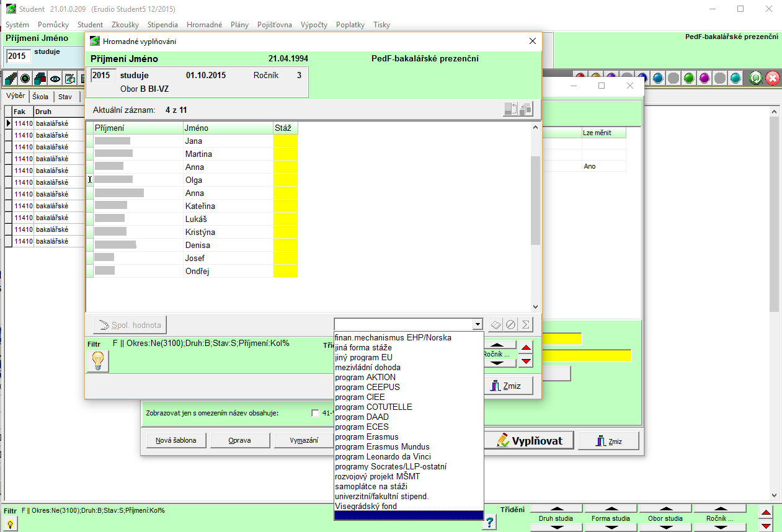The width and height of the screenshot is (782, 532).
Task: Select the row for student Kateřina
Action: click(200, 206)
